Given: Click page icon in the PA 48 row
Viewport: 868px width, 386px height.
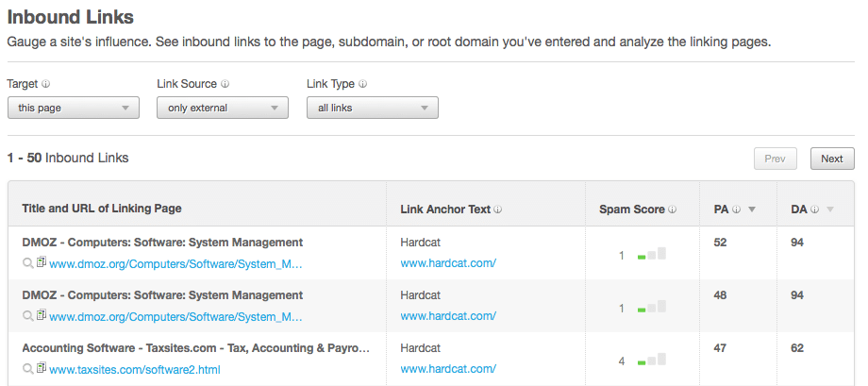Looking at the screenshot, I should 42,315.
